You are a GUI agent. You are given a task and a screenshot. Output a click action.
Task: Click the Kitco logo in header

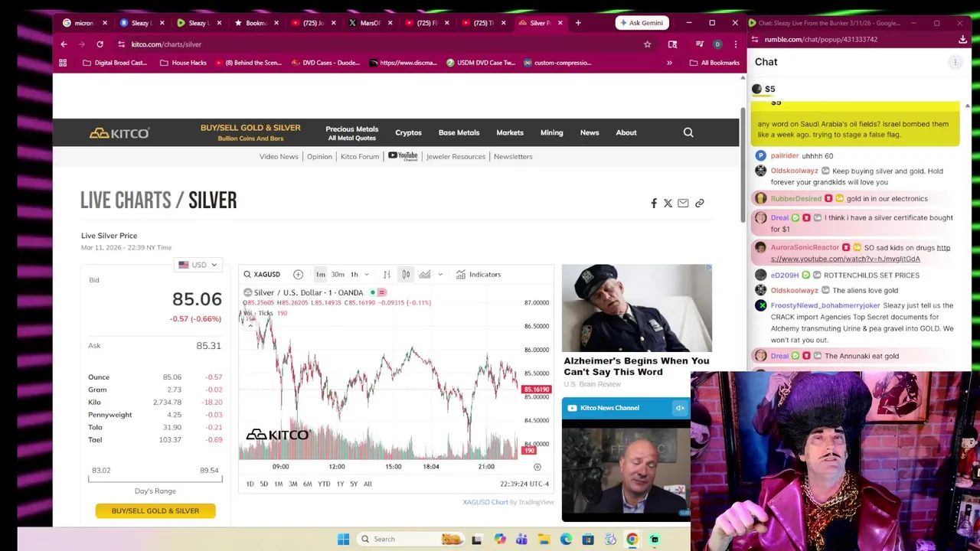[119, 133]
